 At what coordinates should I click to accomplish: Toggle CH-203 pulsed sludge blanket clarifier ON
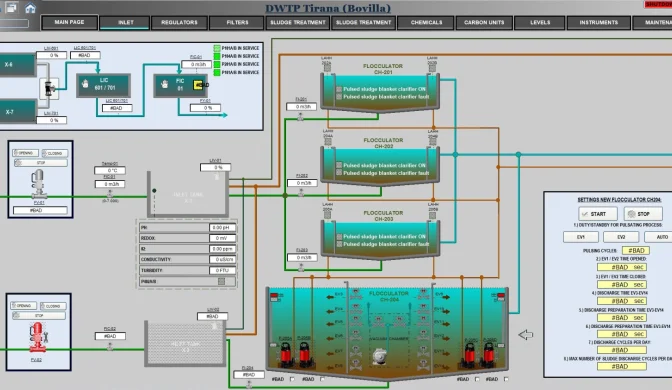coord(339,237)
